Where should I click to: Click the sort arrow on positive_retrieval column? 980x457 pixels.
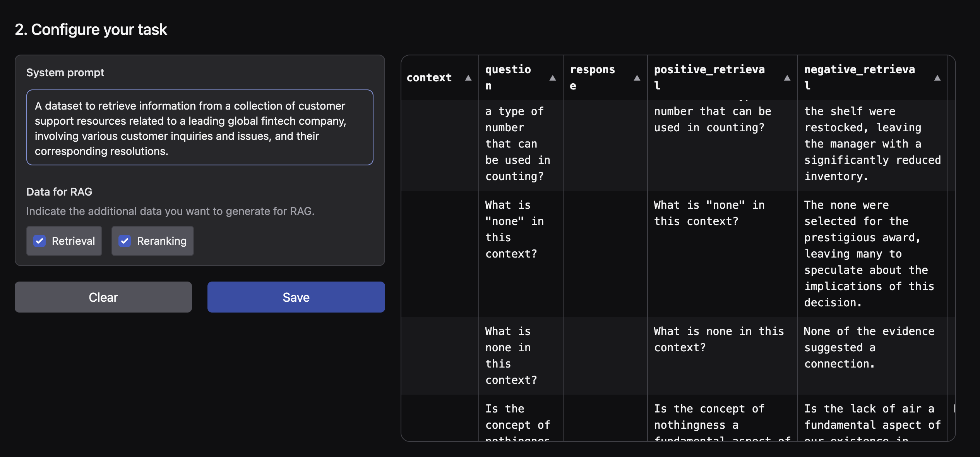tap(787, 78)
